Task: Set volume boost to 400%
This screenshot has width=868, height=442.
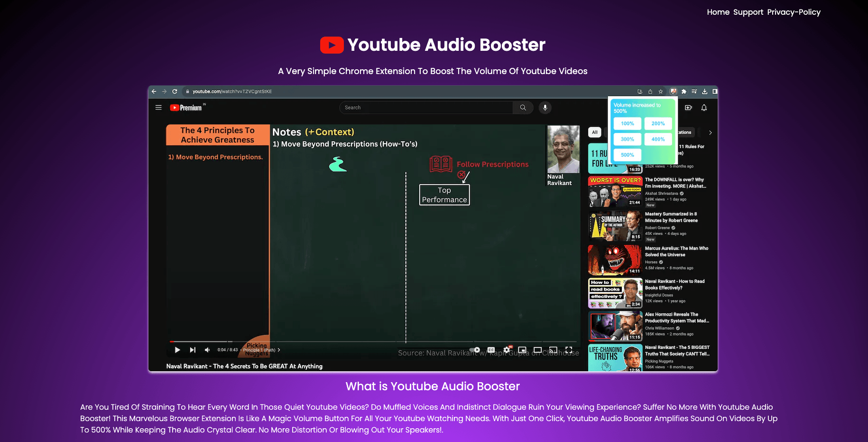Action: click(x=658, y=139)
